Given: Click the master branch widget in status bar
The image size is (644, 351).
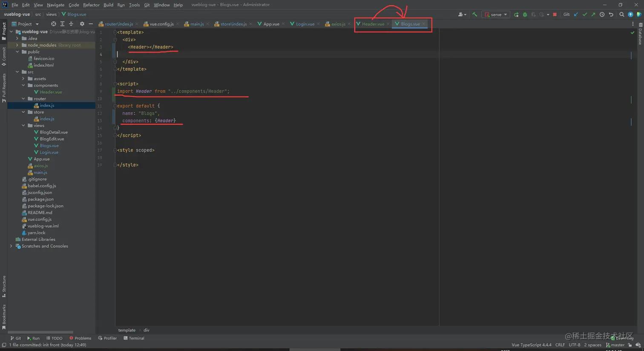Looking at the screenshot, I should pyautogui.click(x=615, y=345).
